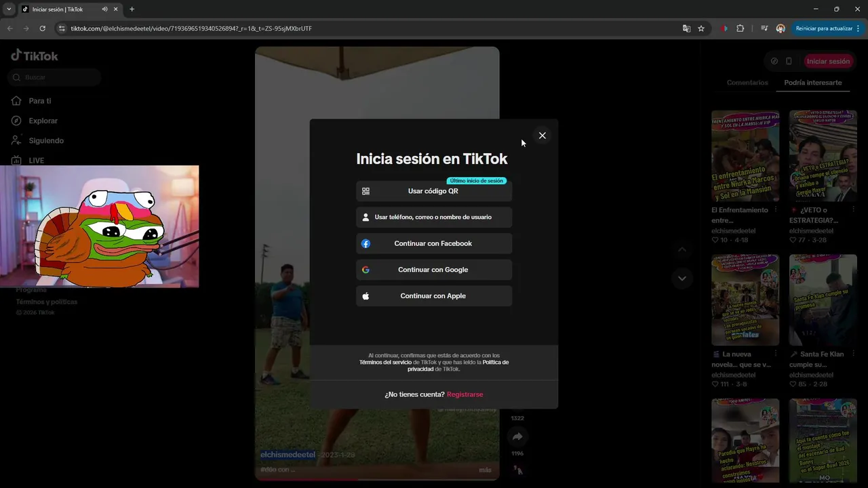
Task: Open 'Términos del servicio' link
Action: pyautogui.click(x=385, y=363)
